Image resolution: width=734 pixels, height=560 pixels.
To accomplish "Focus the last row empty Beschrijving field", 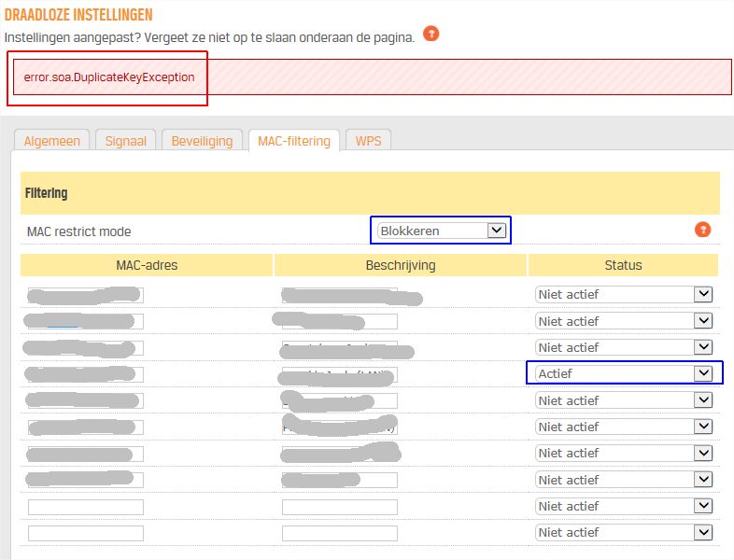I will 339,533.
